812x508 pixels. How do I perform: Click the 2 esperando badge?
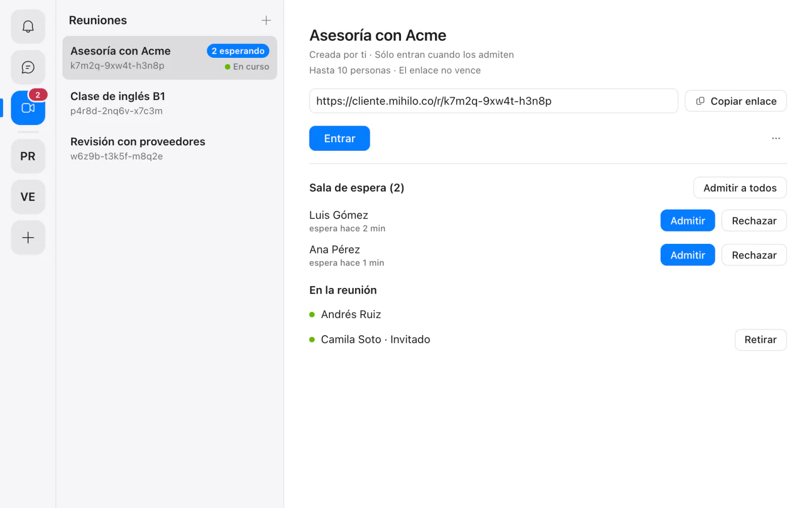click(x=238, y=51)
